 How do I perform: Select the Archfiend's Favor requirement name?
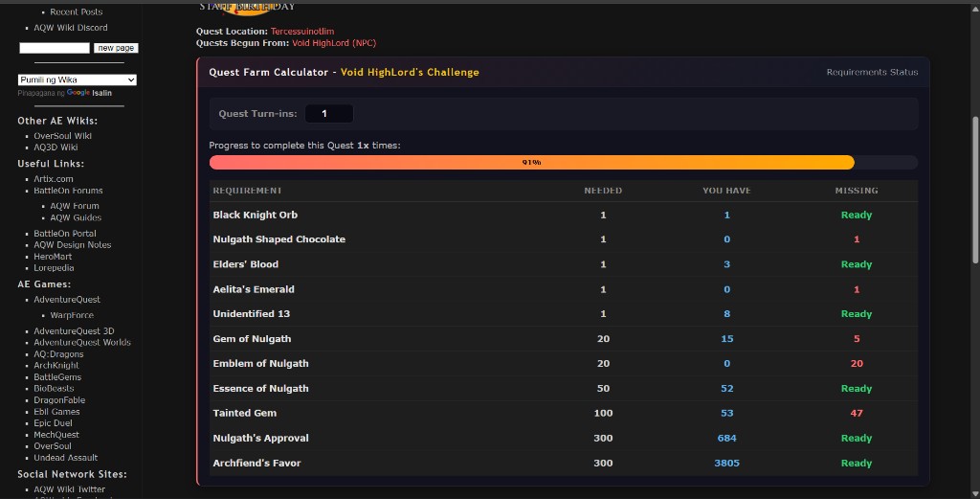[x=256, y=464]
